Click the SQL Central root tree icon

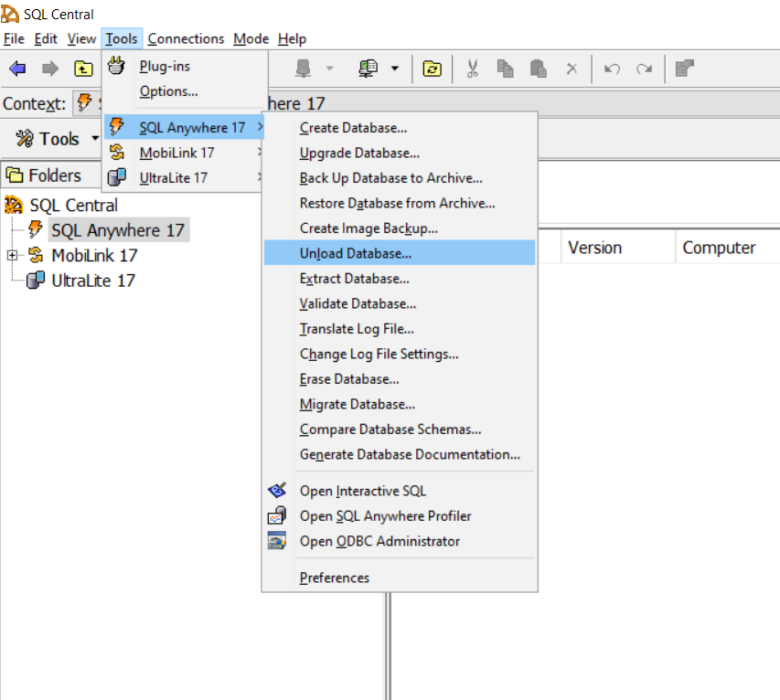pos(14,205)
